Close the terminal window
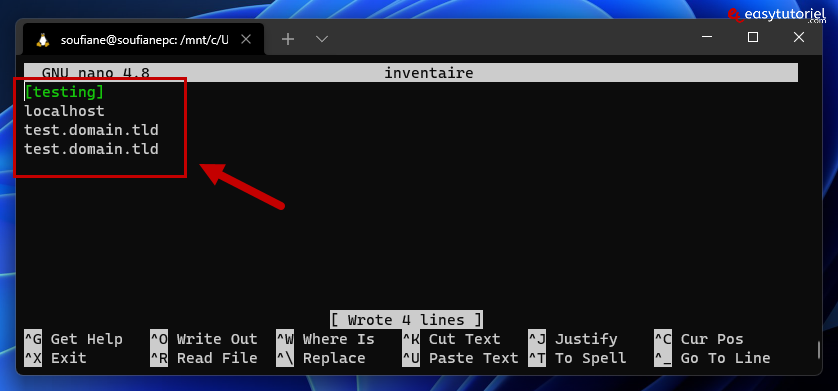The height and width of the screenshot is (391, 838). 798,37
